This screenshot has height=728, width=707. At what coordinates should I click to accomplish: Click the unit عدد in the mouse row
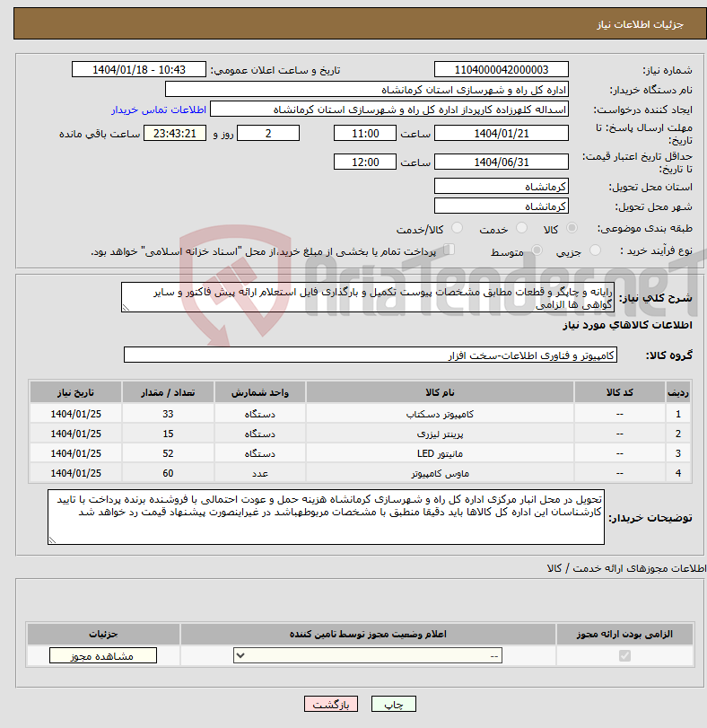coord(260,473)
